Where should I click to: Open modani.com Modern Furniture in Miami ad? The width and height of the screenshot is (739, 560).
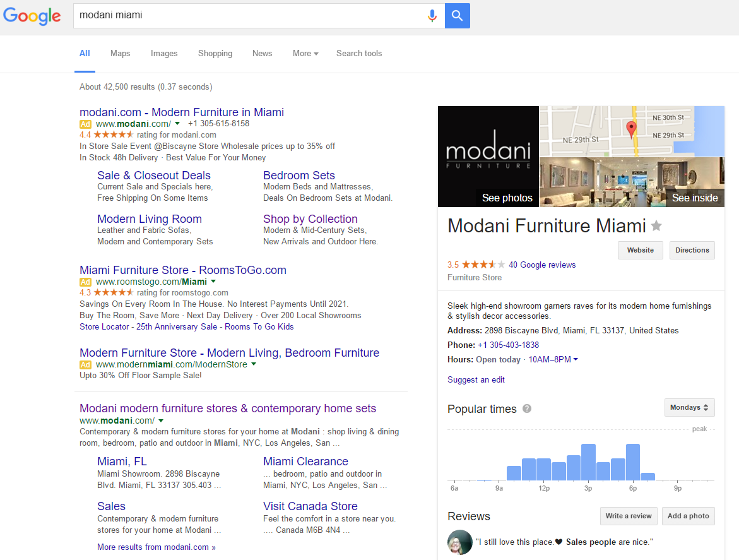pos(182,112)
